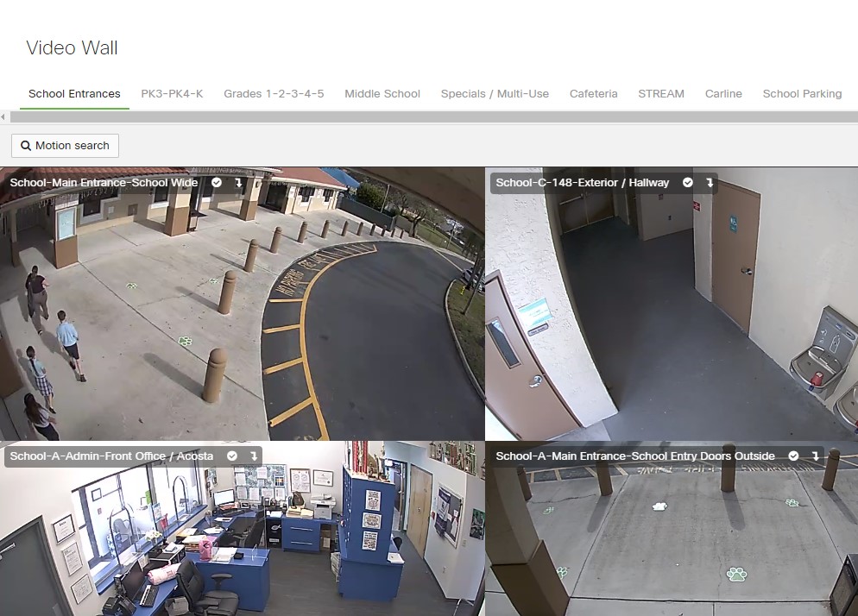Viewport: 858px width, 616px height.
Task: Select the STREAM tab
Action: pos(661,94)
